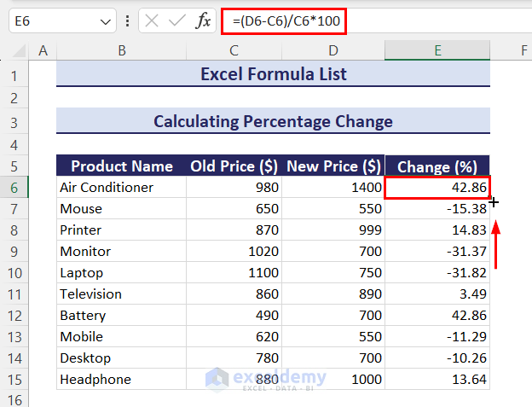Image resolution: width=532 pixels, height=407 pixels.
Task: Click the Headphone new price cell 1000
Action: (x=332, y=379)
